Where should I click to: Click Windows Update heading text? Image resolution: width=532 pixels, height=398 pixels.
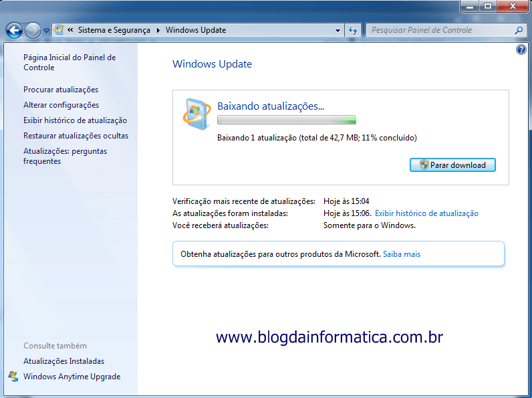(x=212, y=64)
